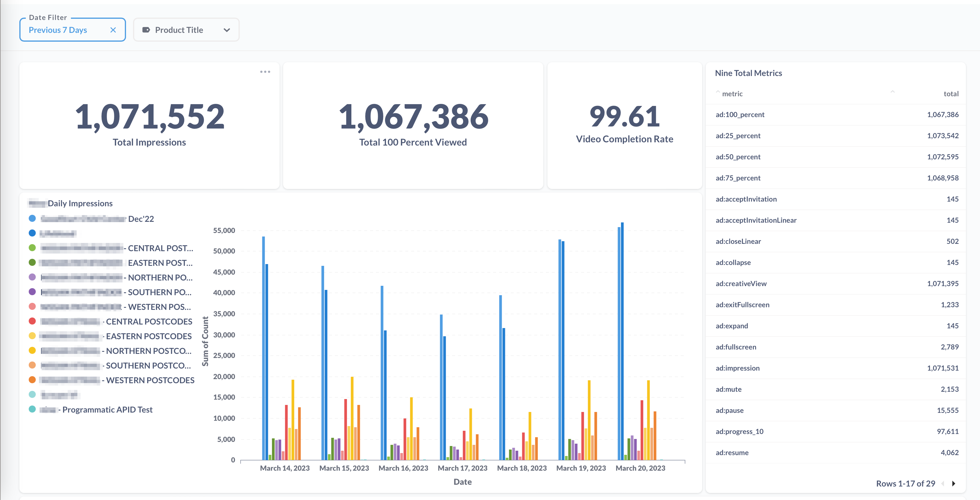Viewport: 980px width, 500px height.
Task: Click the yellow NORTHERN POSTCO... legend dot
Action: coord(32,350)
